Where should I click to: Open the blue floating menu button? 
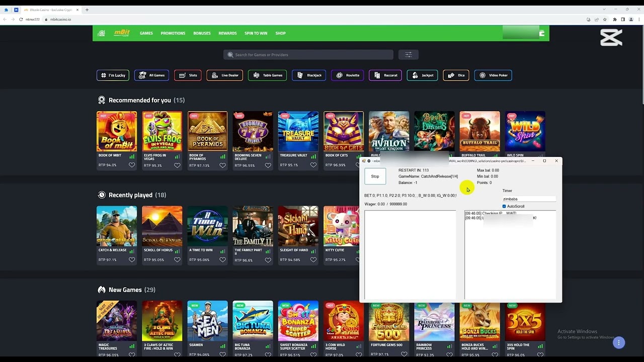tap(619, 343)
